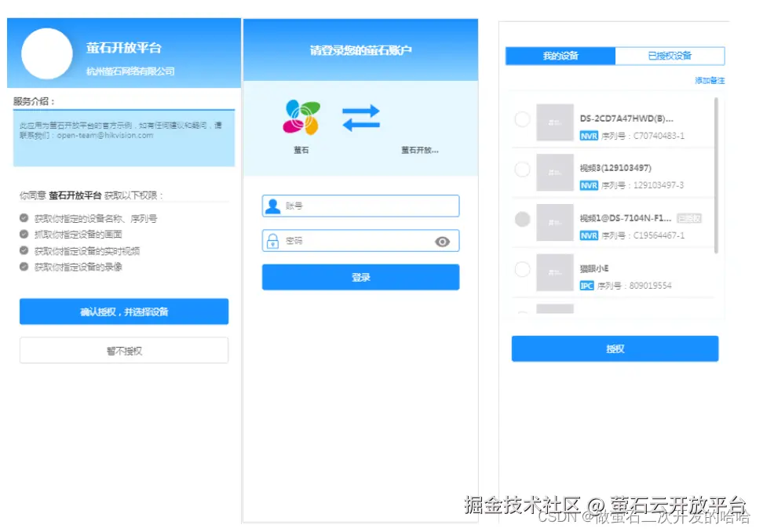Open the thumbnail of 猫眼小E device
Image resolution: width=763 pixels, height=532 pixels.
pyautogui.click(x=555, y=272)
